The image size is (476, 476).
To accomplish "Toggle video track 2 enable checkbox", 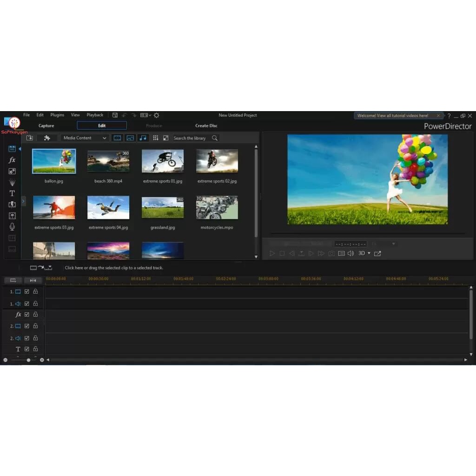I will (26, 326).
